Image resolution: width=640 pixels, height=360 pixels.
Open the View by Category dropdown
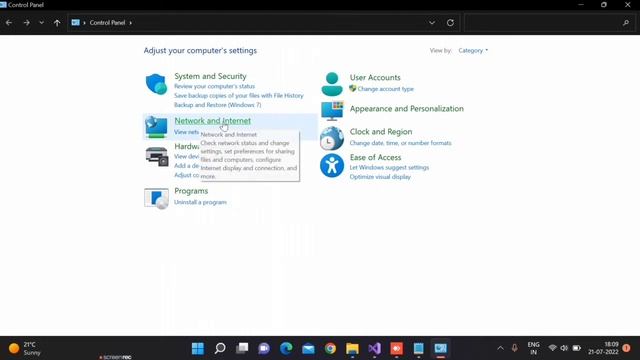click(x=473, y=51)
